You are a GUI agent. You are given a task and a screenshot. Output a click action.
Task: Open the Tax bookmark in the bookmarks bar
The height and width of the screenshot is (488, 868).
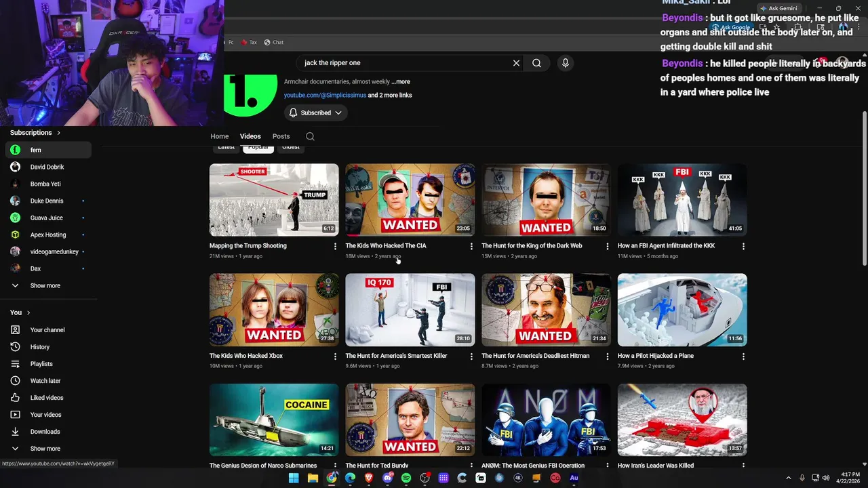click(249, 42)
